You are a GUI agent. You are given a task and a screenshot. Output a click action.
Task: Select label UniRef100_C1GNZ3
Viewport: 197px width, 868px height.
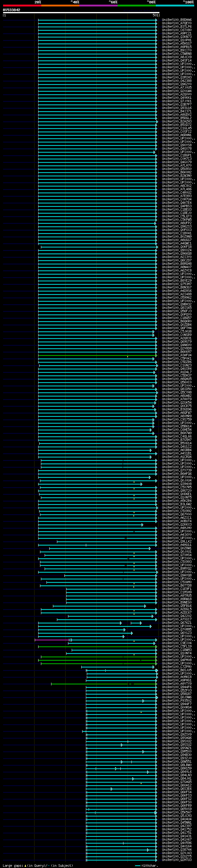pyautogui.click(x=177, y=365)
